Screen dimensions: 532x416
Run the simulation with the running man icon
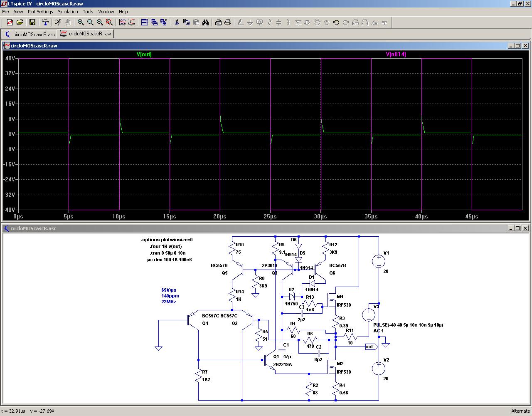click(58, 22)
